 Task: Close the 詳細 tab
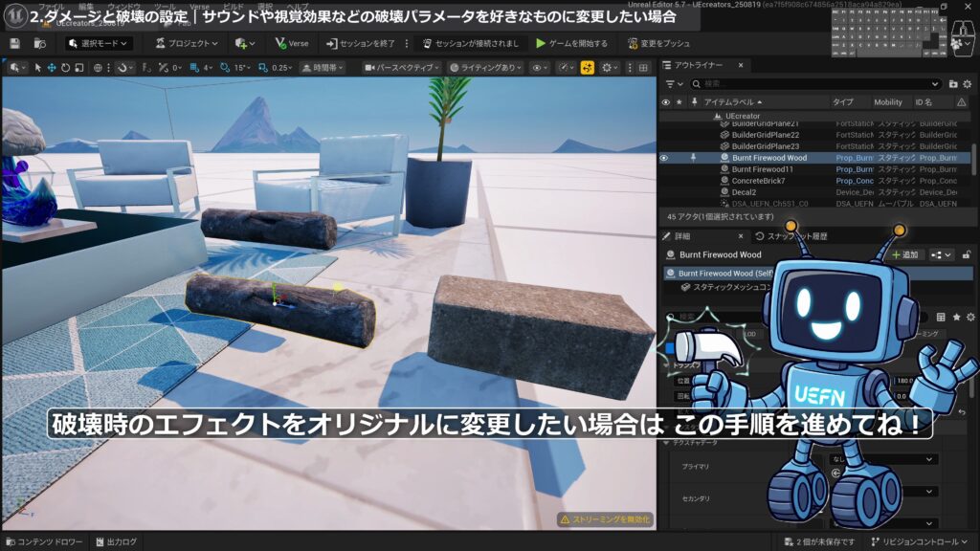coord(741,236)
